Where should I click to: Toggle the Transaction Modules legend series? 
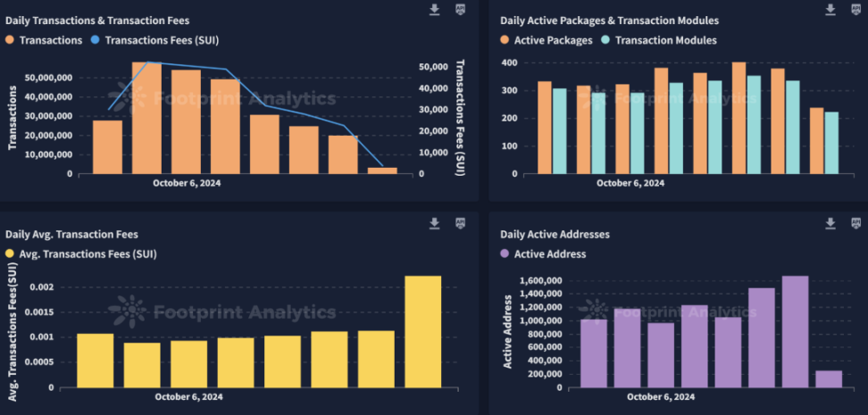659,40
